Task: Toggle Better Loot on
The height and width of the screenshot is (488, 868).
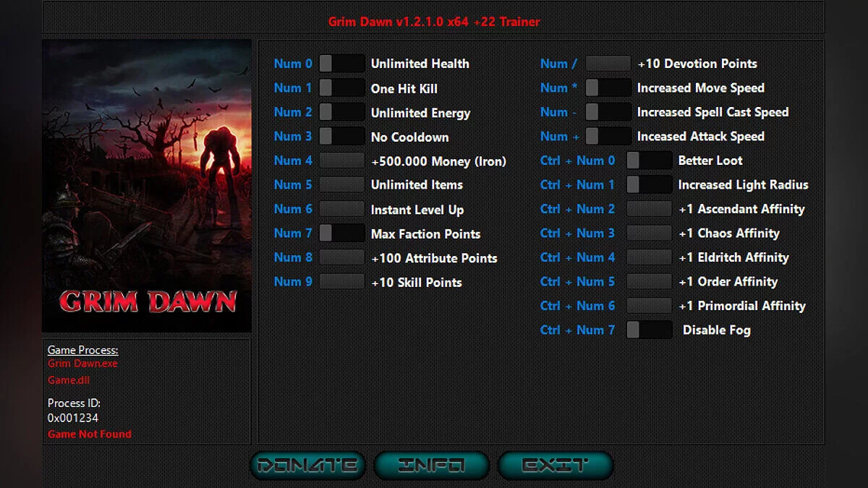Action: pos(649,160)
